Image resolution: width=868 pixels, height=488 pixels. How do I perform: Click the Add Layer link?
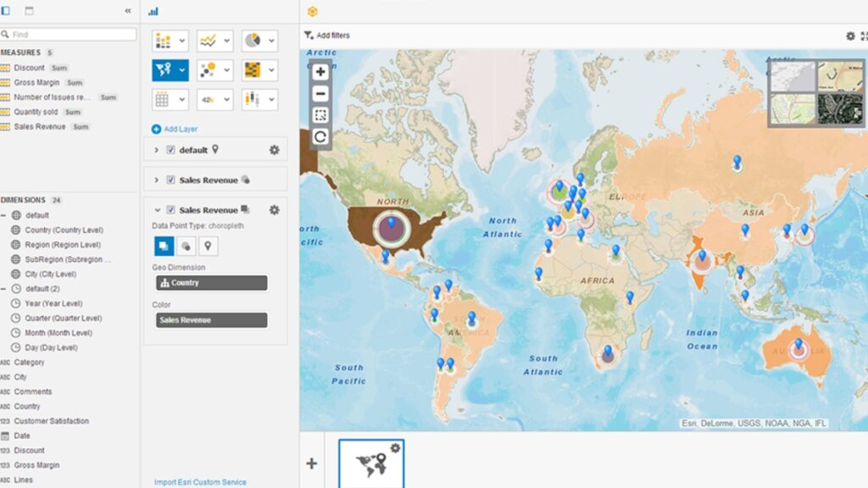click(177, 129)
